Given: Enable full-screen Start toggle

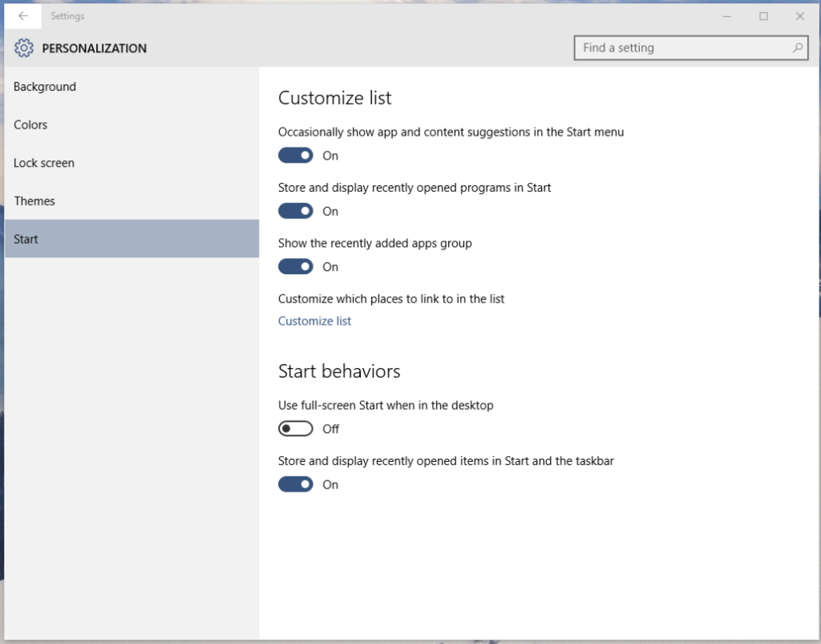Looking at the screenshot, I should click(296, 429).
